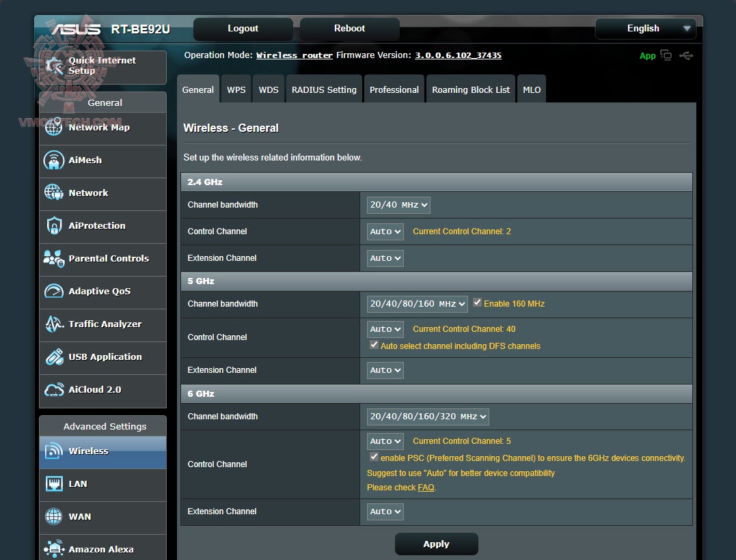Click the AiProtection shield icon

(x=54, y=225)
